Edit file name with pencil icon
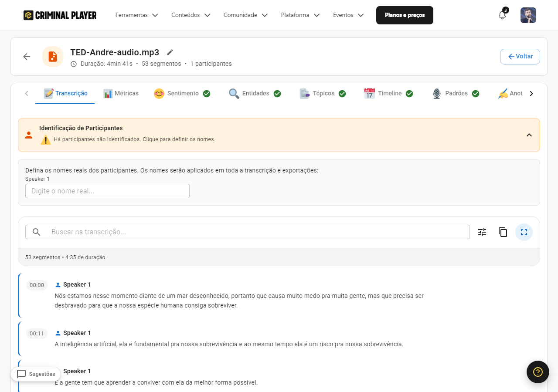Viewport: 558px width, 392px height. [x=170, y=52]
